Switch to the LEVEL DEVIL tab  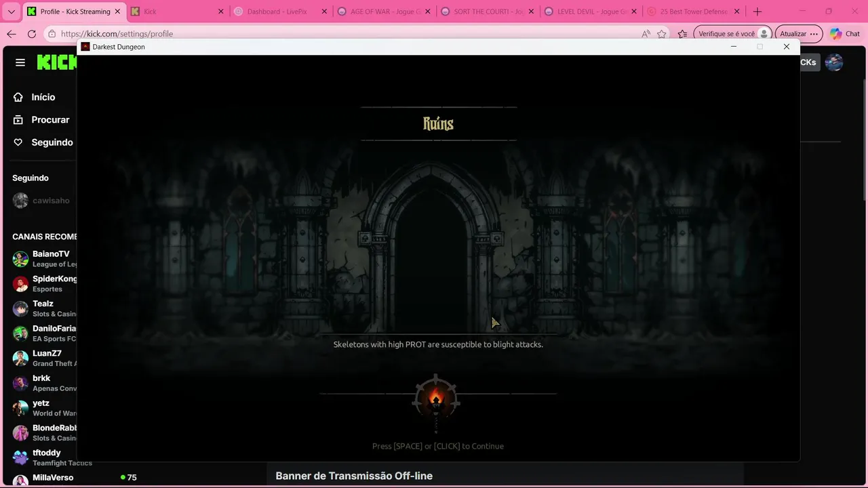(x=590, y=12)
